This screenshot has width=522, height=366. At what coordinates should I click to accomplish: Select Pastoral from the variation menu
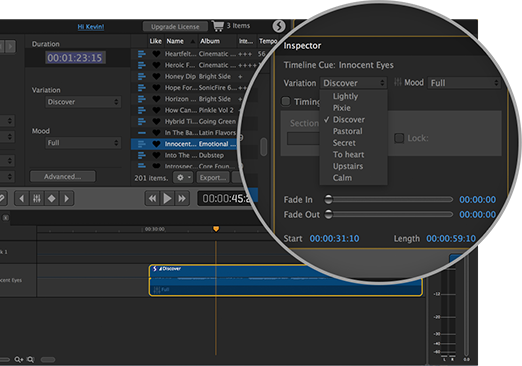coord(347,131)
